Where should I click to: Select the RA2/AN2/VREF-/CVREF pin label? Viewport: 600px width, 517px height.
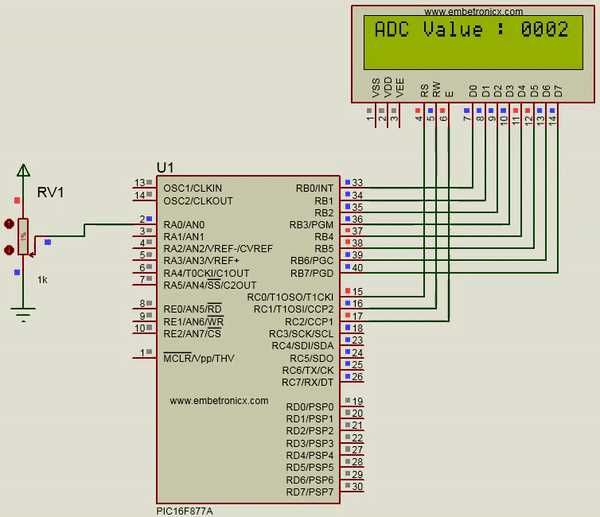click(x=218, y=249)
